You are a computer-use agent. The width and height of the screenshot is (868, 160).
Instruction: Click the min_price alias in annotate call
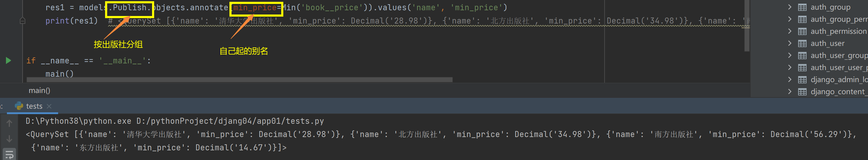click(255, 8)
